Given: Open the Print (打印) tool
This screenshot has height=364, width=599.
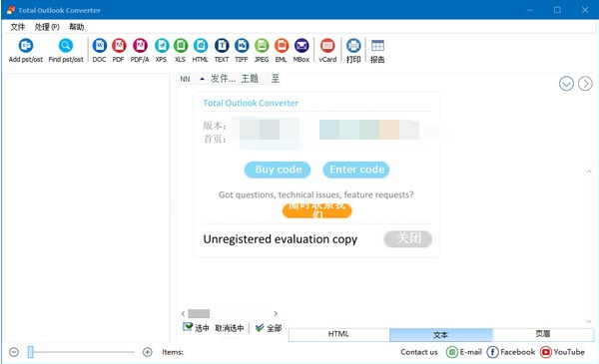Looking at the screenshot, I should click(353, 50).
